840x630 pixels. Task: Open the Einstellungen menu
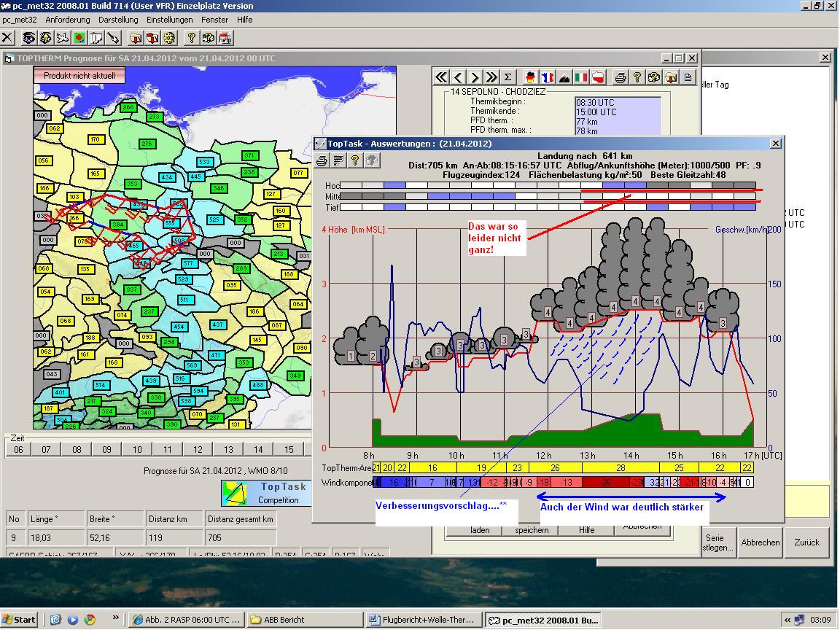(x=169, y=20)
